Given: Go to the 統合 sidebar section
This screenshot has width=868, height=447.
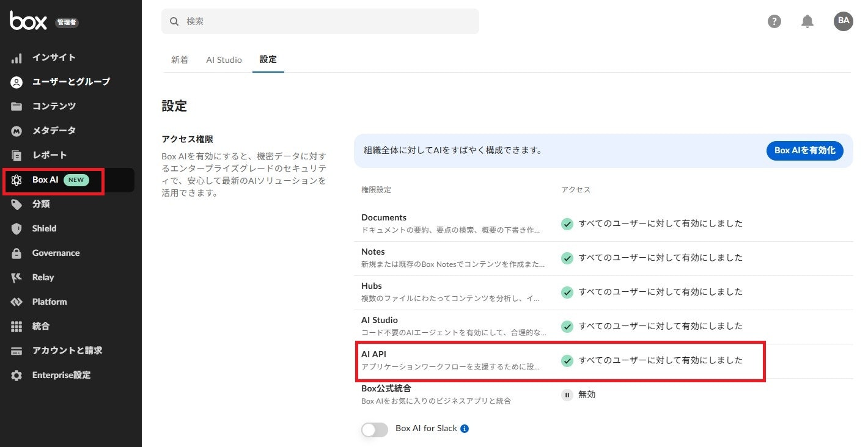Looking at the screenshot, I should click(41, 326).
